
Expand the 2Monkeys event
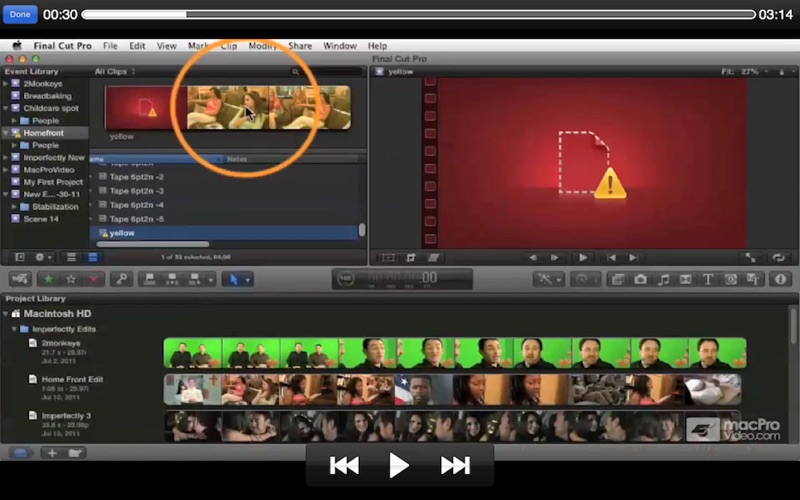point(6,83)
